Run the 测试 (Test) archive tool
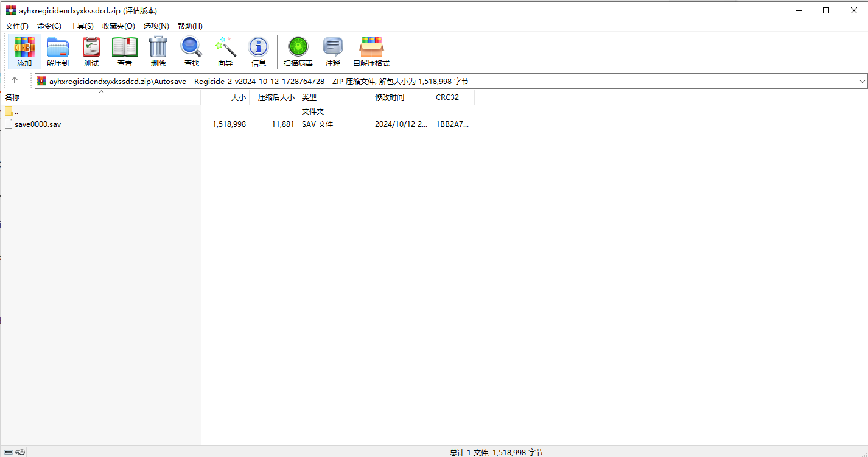The height and width of the screenshot is (457, 868). point(91,51)
